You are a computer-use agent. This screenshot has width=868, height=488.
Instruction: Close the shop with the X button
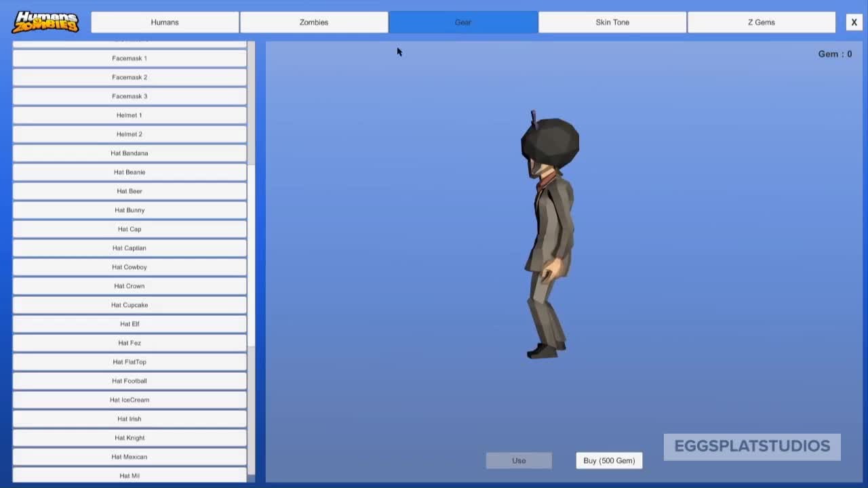coord(854,22)
